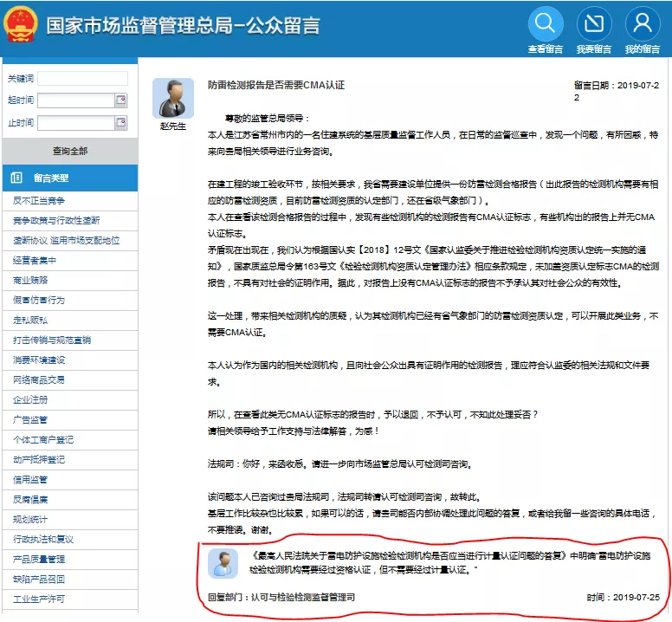
Task: Focus the 关键词 input field
Action: tap(82, 79)
